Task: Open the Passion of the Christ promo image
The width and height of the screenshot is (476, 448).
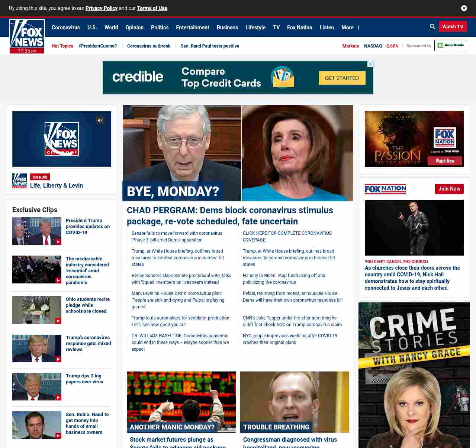Action: [414, 139]
